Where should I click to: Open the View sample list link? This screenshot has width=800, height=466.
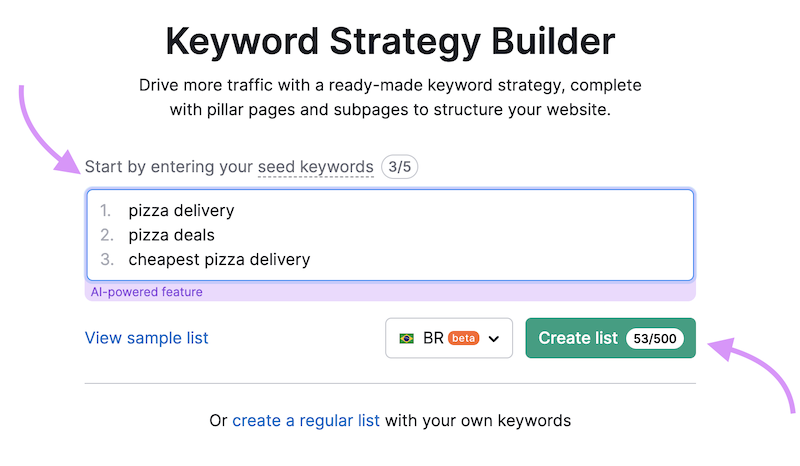(x=147, y=338)
